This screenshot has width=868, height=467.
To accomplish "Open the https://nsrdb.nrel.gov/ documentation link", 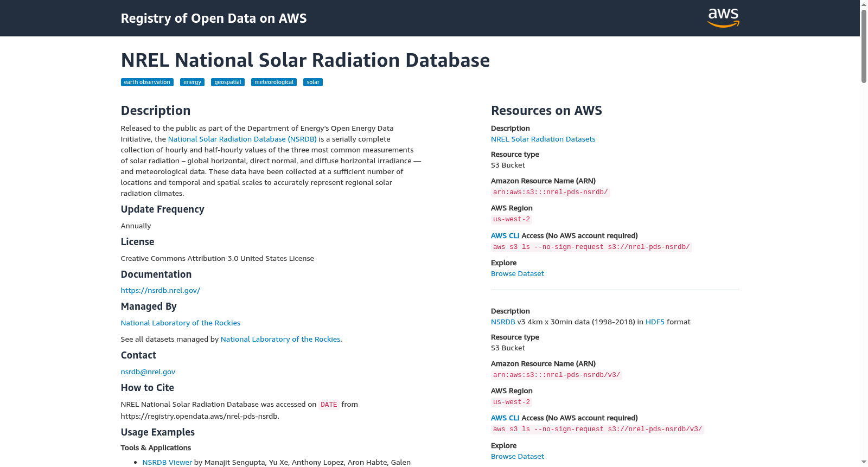I will click(x=161, y=291).
